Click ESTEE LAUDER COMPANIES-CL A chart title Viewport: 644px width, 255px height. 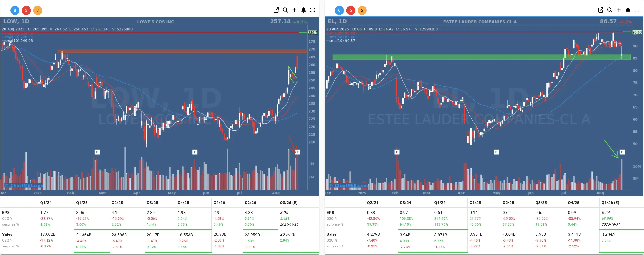(480, 22)
